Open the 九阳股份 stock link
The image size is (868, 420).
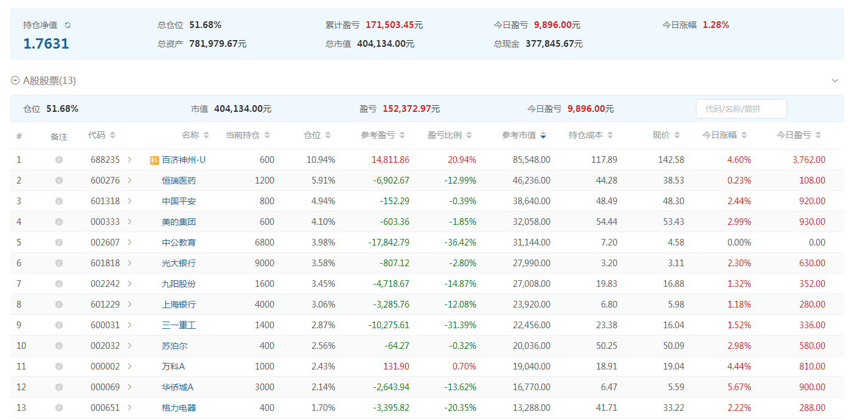179,284
